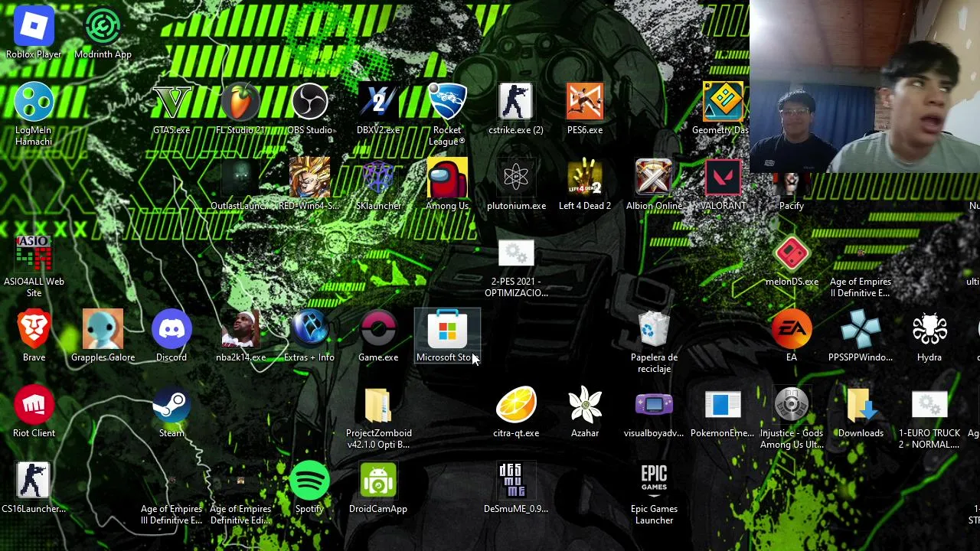Open the DroidCamApp icon
This screenshot has height=551, width=980.
click(x=378, y=481)
